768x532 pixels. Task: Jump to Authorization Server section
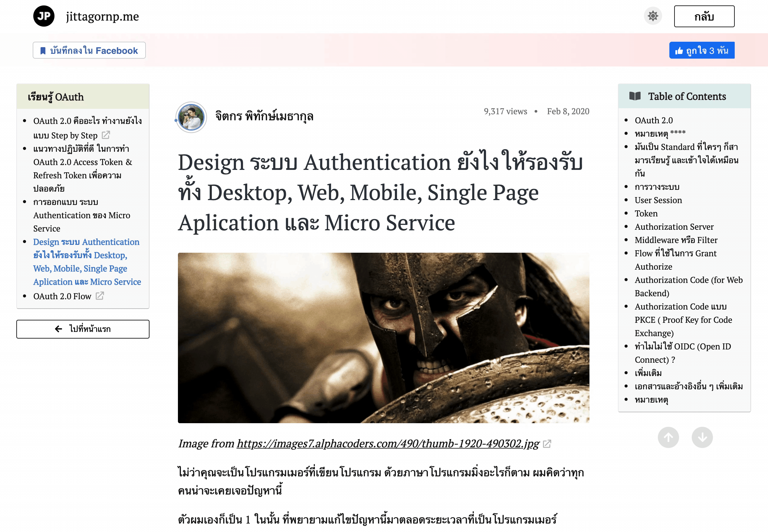click(674, 227)
